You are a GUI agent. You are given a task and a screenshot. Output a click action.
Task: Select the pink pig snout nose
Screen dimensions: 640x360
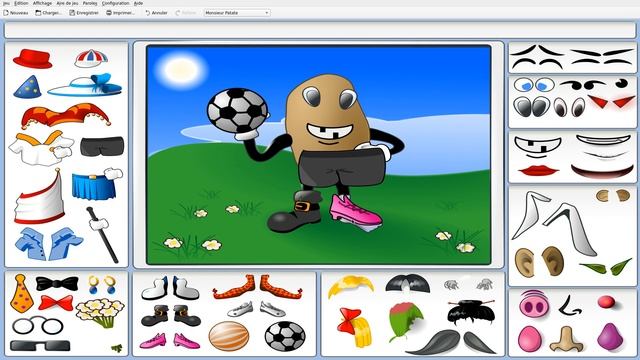pyautogui.click(x=534, y=304)
